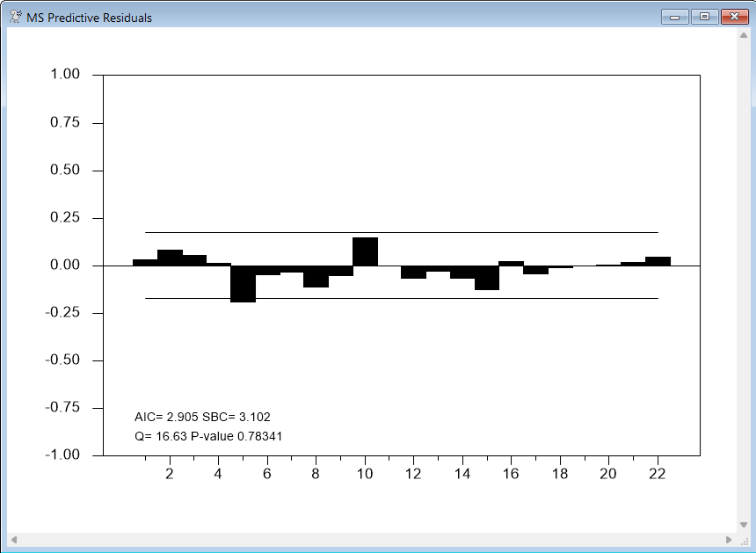Click the horizontal scrollbar right arrow

729,539
